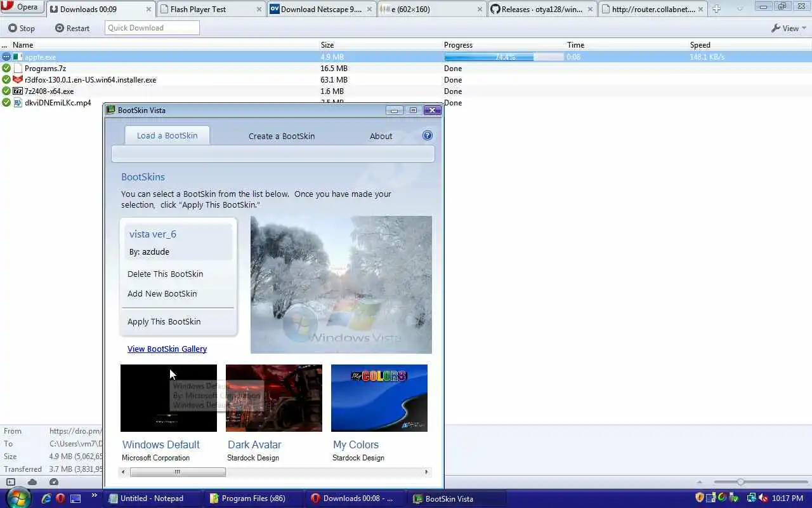The width and height of the screenshot is (812, 508).
Task: Stop the current download
Action: [x=22, y=28]
